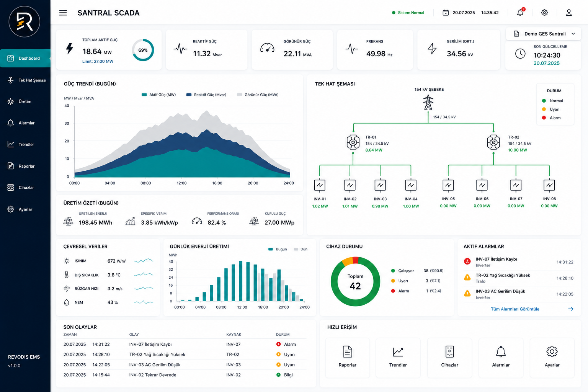Click the Nem droplet icon
Viewport: 588px width, 392px height.
click(67, 302)
